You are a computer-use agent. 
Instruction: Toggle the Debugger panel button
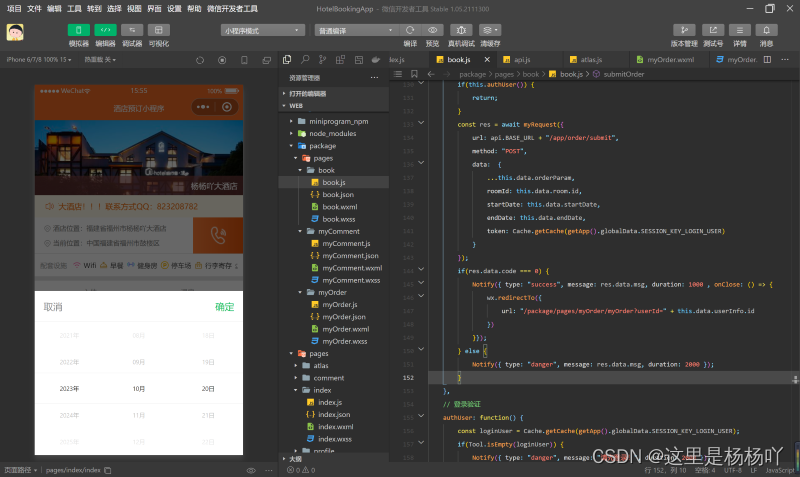click(x=132, y=30)
